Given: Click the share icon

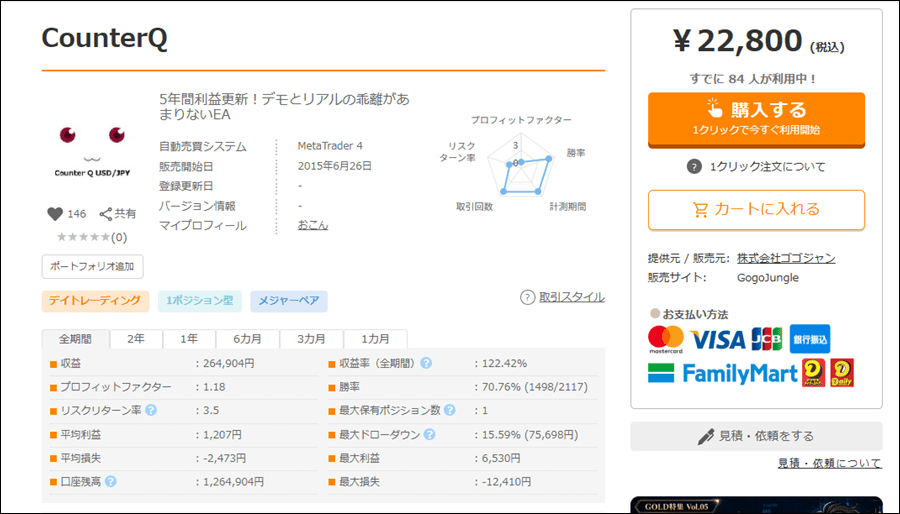Looking at the screenshot, I should point(106,215).
